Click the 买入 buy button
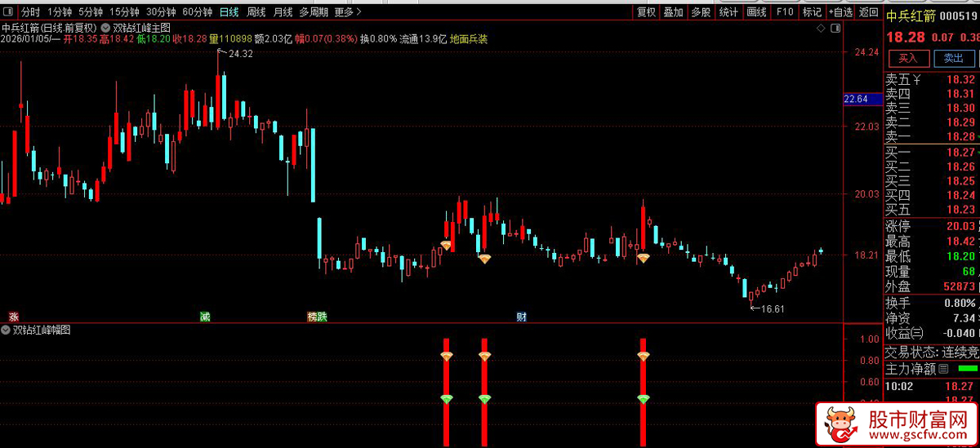980x448 pixels. (x=908, y=58)
